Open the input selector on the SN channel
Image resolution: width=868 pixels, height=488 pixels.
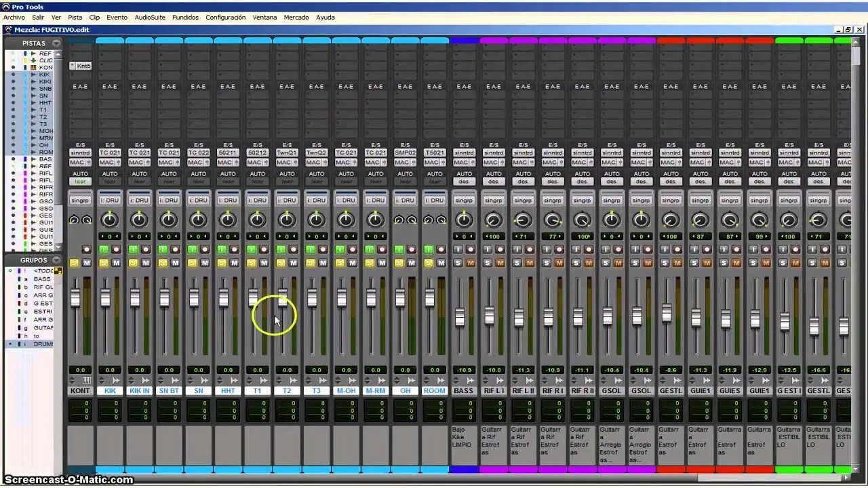[198, 153]
